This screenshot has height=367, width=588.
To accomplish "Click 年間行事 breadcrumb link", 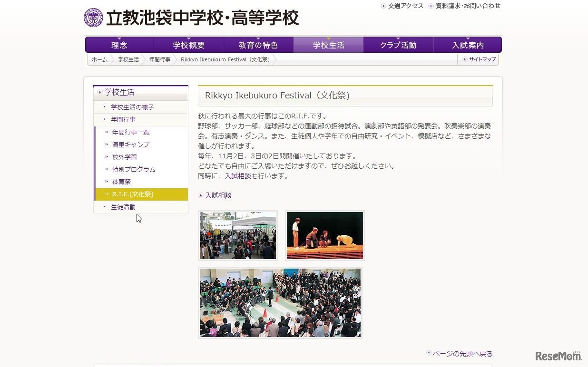I will tap(160, 59).
